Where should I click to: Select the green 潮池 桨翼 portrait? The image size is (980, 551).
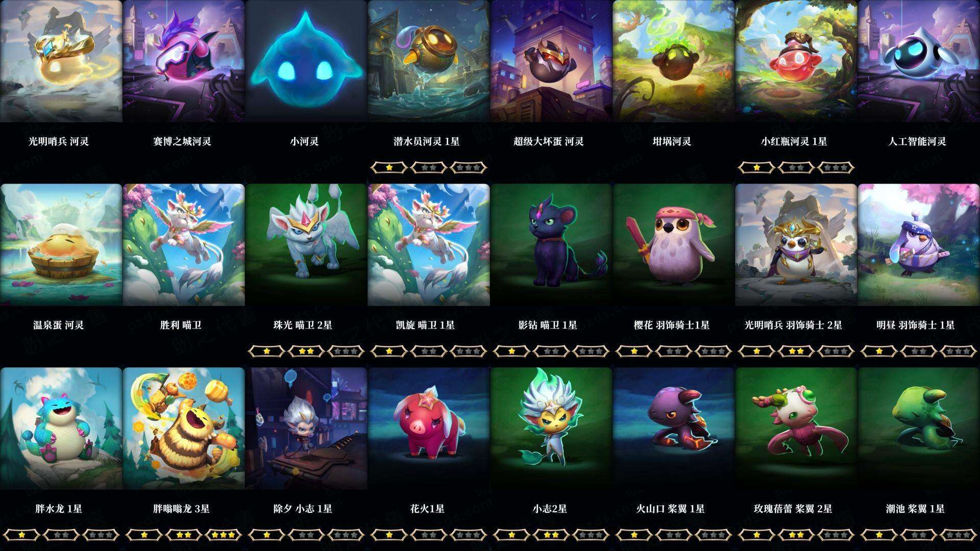919,429
